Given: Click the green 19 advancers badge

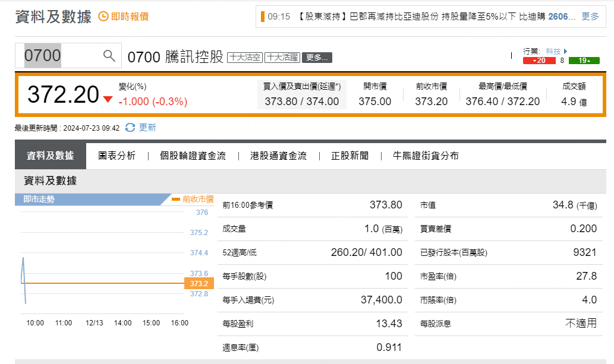Looking at the screenshot, I should tap(584, 61).
